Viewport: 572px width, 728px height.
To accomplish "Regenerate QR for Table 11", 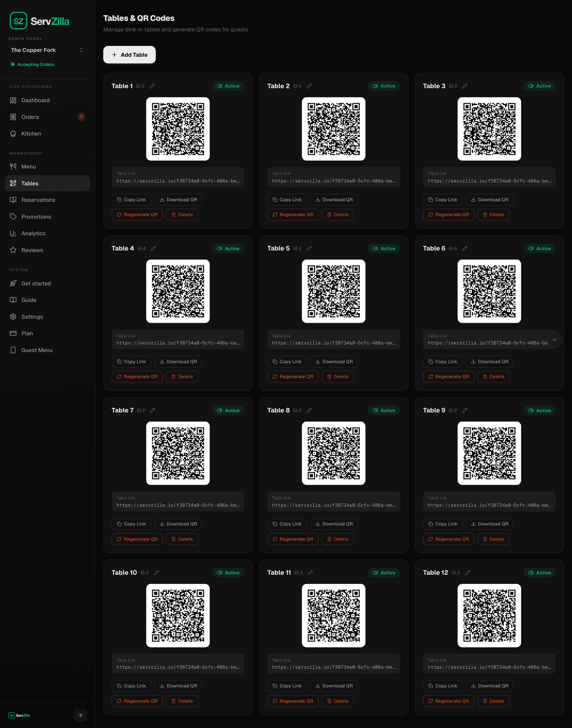I will pos(293,701).
